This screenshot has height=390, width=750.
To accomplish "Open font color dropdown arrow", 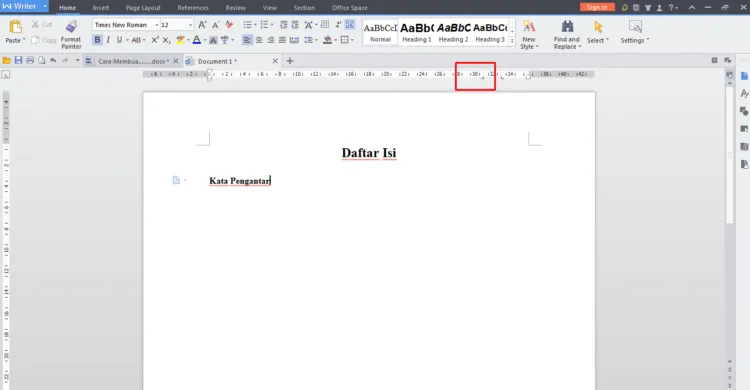I will point(205,40).
